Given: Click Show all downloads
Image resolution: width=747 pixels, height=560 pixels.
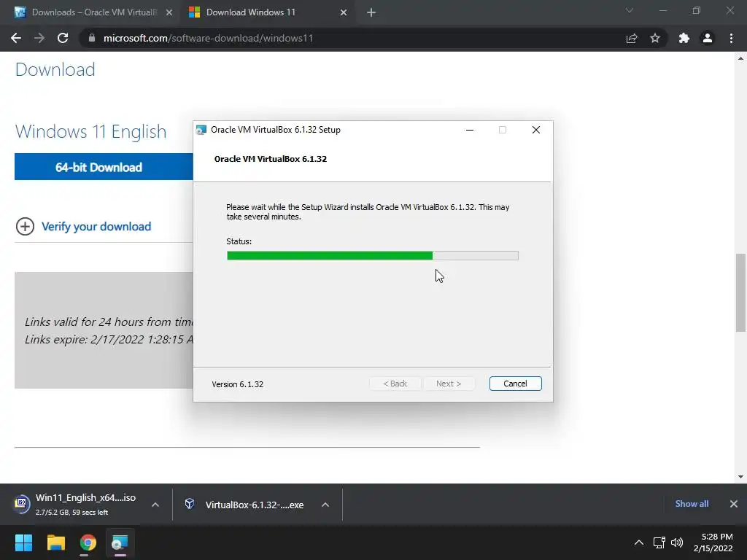Looking at the screenshot, I should (x=692, y=504).
